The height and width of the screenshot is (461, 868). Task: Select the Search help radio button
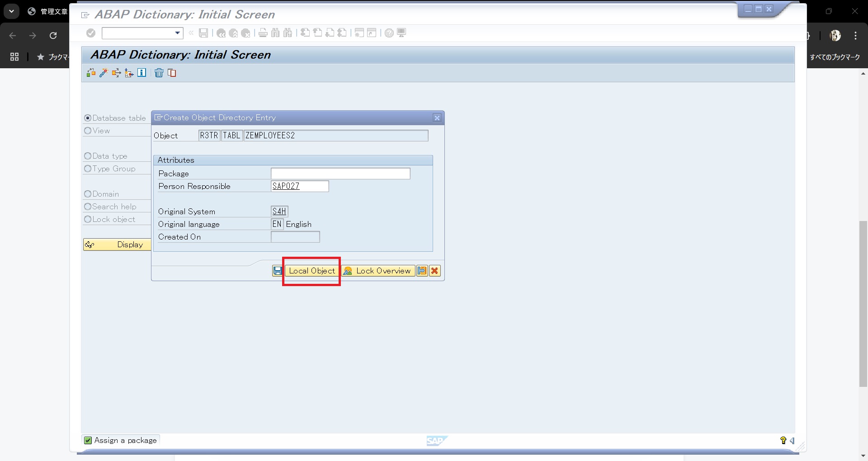pos(88,207)
